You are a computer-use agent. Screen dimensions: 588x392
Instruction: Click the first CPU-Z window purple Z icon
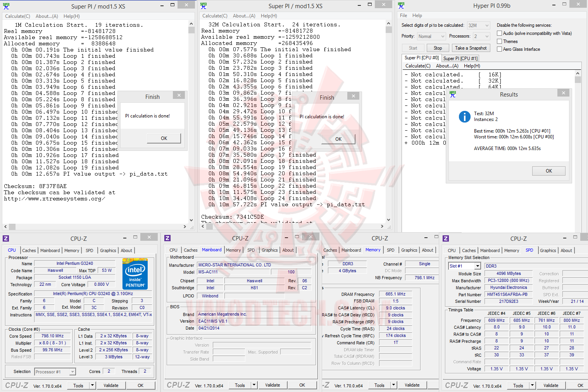click(x=6, y=238)
